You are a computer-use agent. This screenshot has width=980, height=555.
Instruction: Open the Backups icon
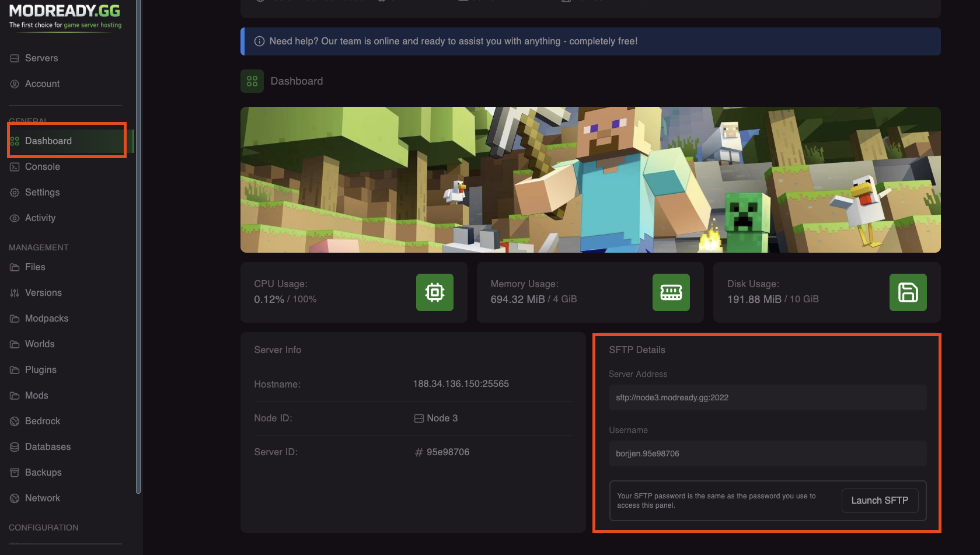pos(14,472)
